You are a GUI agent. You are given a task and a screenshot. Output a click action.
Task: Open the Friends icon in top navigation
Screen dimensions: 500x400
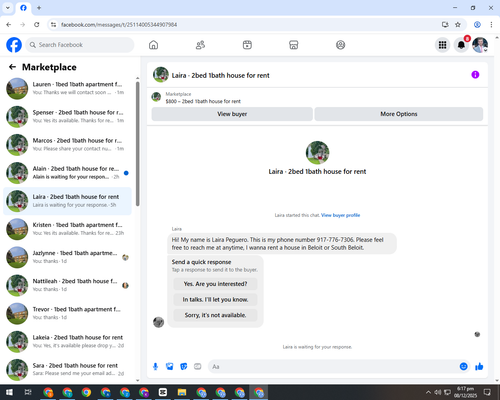pos(200,45)
